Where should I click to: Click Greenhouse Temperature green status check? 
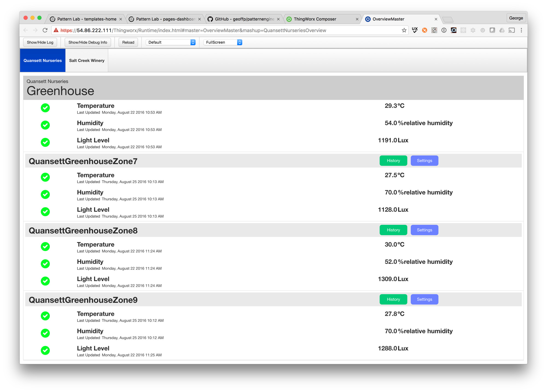pos(45,108)
